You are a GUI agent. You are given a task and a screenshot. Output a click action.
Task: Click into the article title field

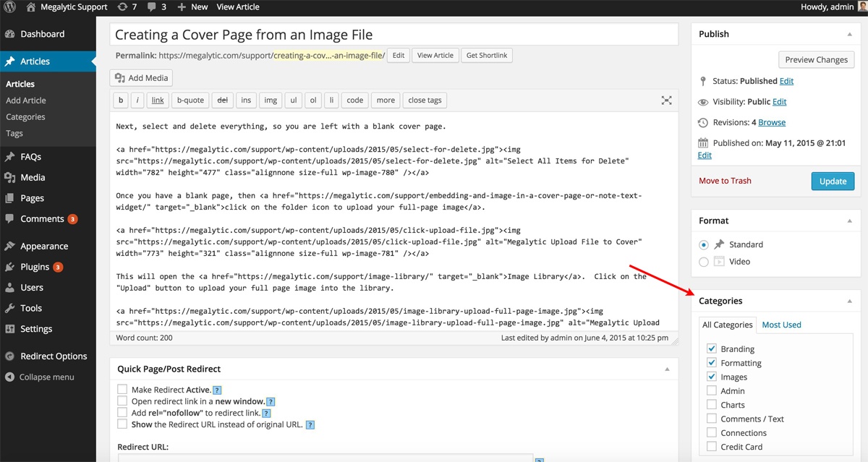(x=393, y=34)
